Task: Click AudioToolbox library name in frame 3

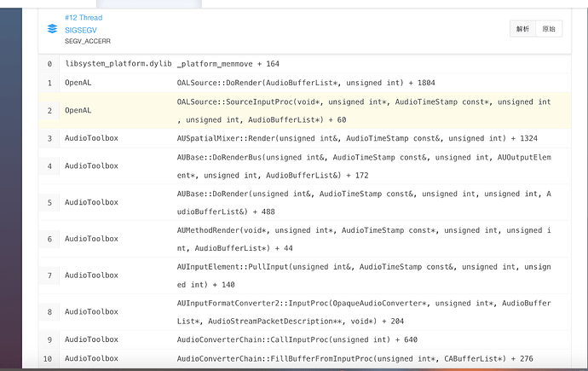Action: click(x=91, y=137)
